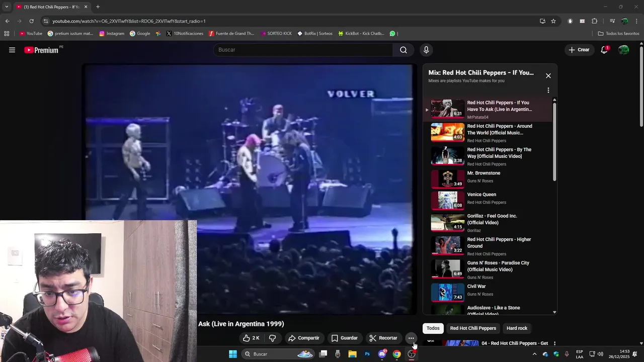Open the tab search dropdown
The width and height of the screenshot is (644, 362).
pos(6,7)
